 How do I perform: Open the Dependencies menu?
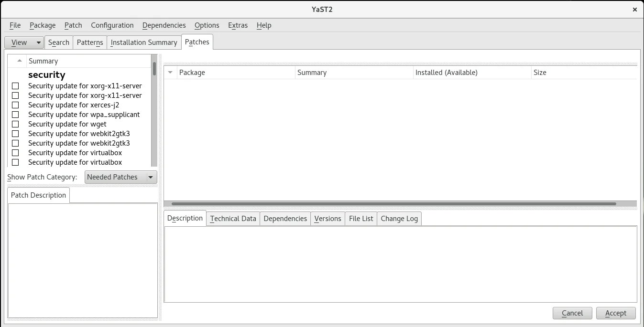(x=164, y=25)
